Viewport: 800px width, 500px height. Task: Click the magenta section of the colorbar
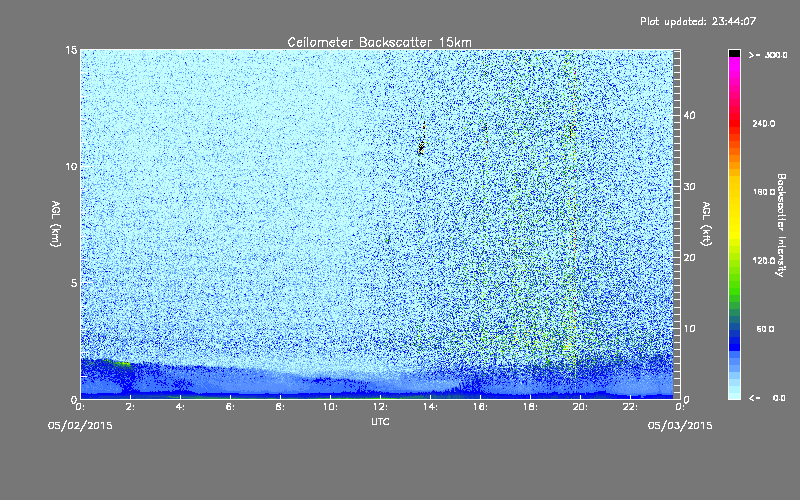(734, 69)
